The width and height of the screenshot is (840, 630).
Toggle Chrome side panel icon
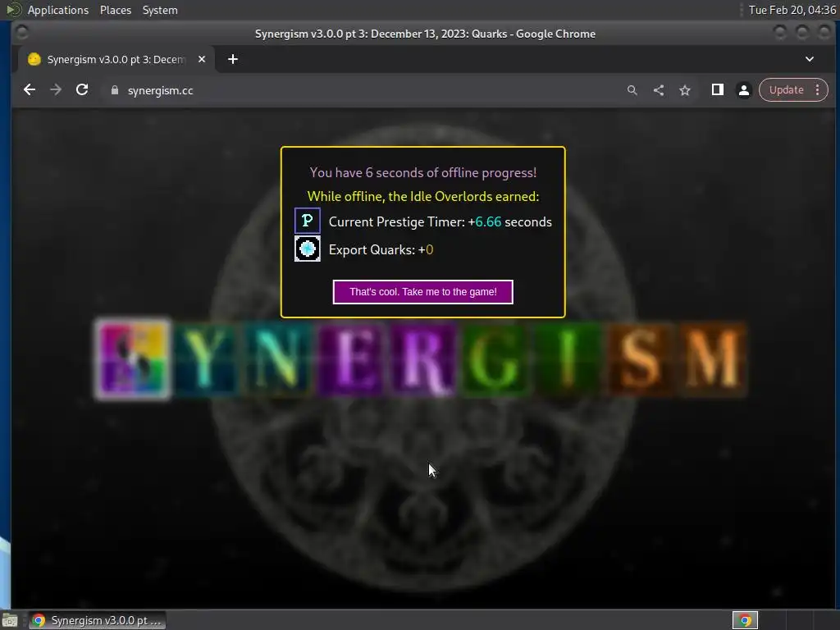point(717,90)
